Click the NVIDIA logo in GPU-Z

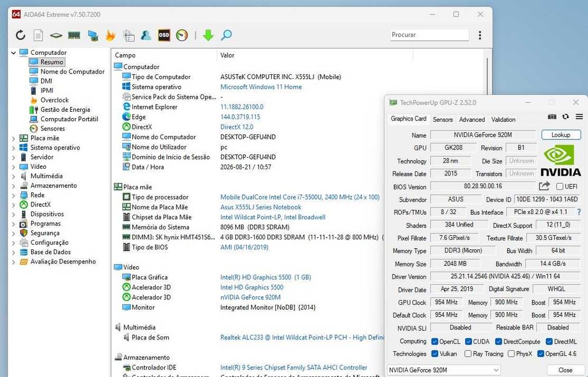pyautogui.click(x=560, y=161)
